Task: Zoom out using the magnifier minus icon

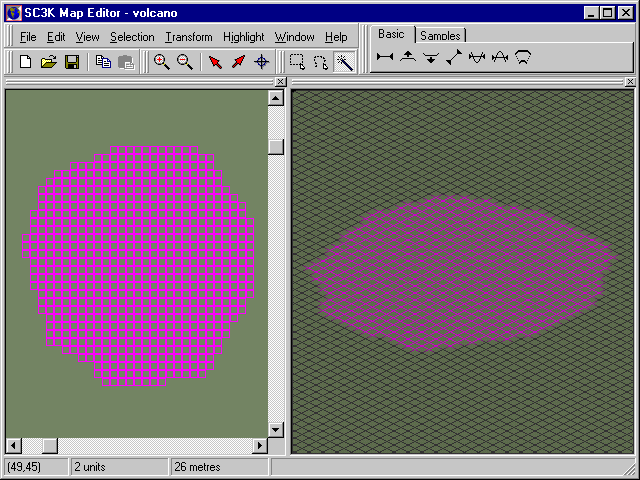Action: (x=185, y=62)
